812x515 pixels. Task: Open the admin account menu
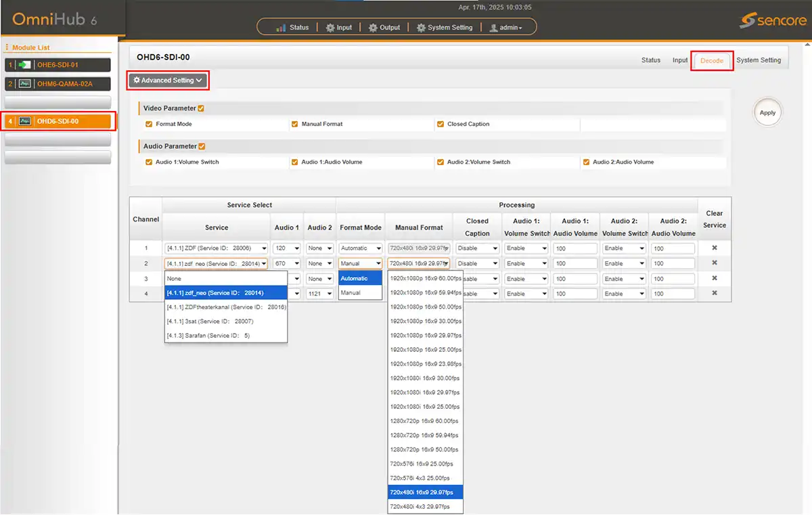pos(511,28)
